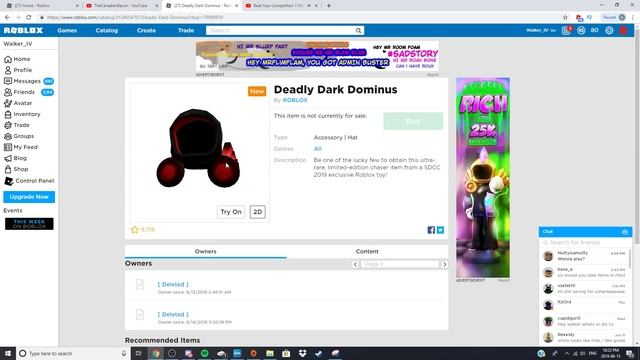The width and height of the screenshot is (640, 360).
Task: Switch to Home - Roblox browser tab
Action: coord(41,6)
